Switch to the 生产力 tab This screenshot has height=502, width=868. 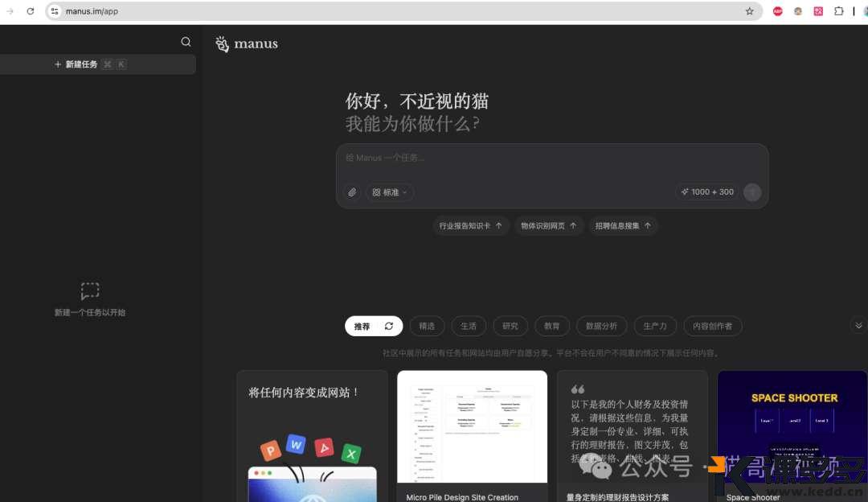click(655, 326)
